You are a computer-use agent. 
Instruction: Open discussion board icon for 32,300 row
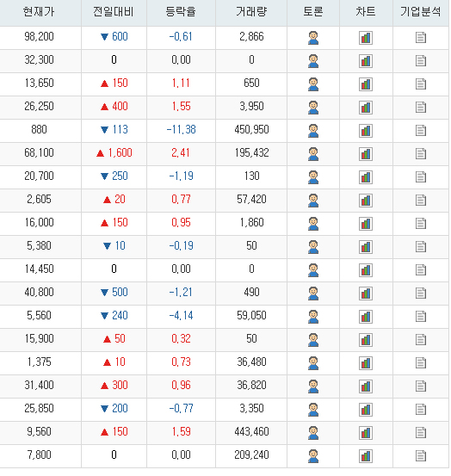click(x=313, y=61)
